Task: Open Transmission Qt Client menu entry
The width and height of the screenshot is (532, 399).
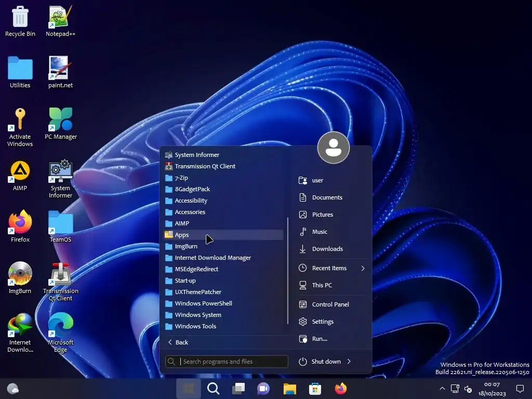Action: [223, 166]
